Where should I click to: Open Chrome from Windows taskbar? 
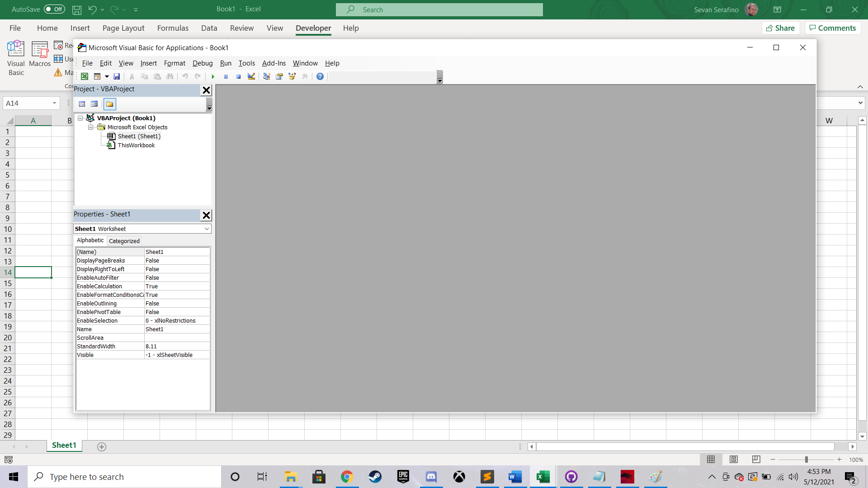point(347,477)
